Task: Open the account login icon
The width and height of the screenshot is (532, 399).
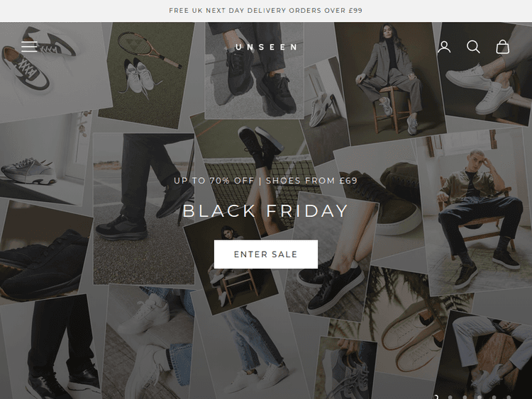Action: pyautogui.click(x=444, y=47)
